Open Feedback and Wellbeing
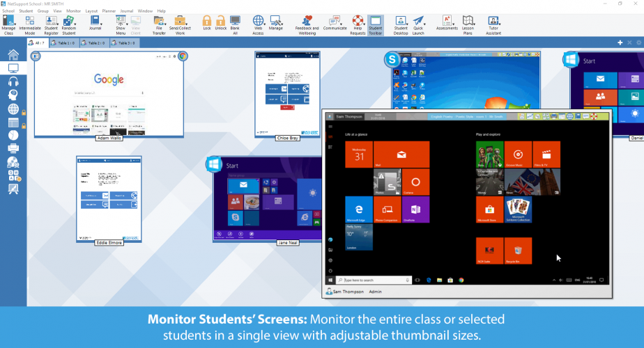This screenshot has height=348, width=644. [x=307, y=24]
